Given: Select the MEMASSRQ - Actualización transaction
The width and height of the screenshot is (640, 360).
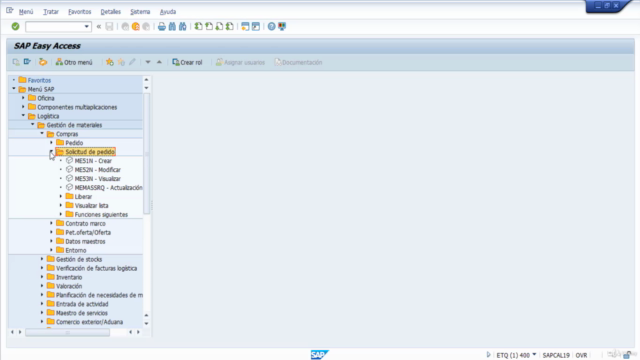Looking at the screenshot, I should coord(109,188).
